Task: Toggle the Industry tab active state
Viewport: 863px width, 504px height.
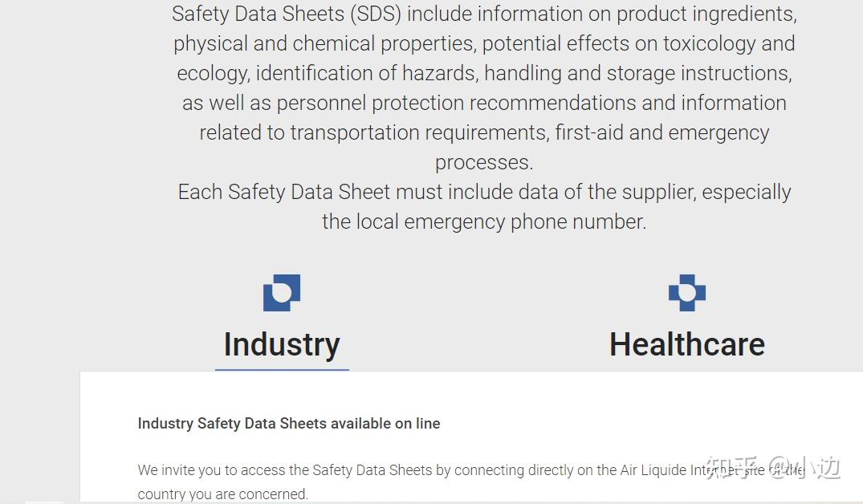Action: pyautogui.click(x=281, y=343)
